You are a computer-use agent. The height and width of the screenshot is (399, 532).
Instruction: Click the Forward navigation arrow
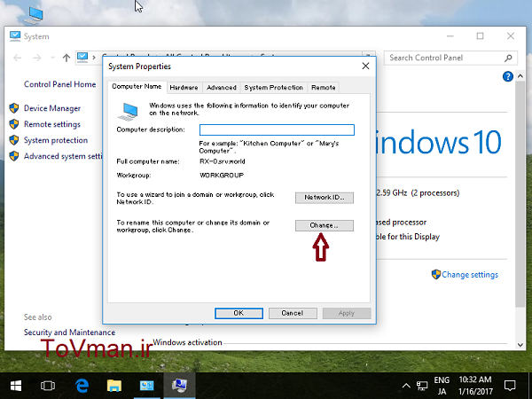pos(37,58)
